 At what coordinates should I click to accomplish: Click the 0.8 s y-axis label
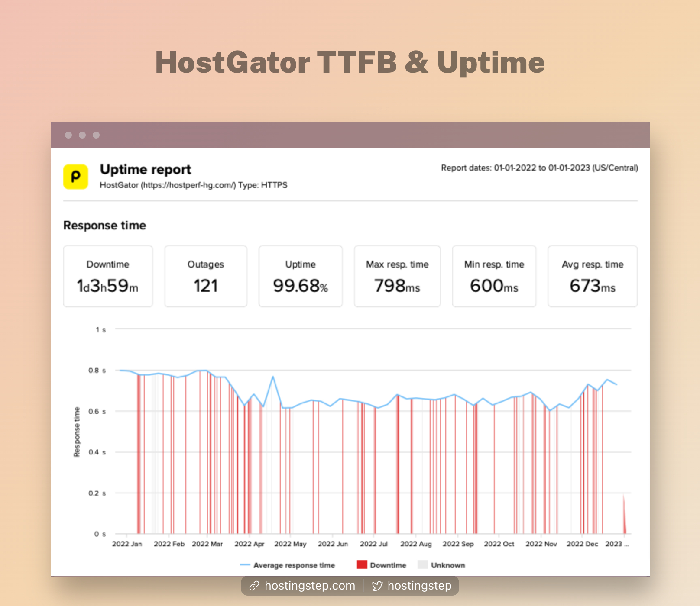click(97, 371)
